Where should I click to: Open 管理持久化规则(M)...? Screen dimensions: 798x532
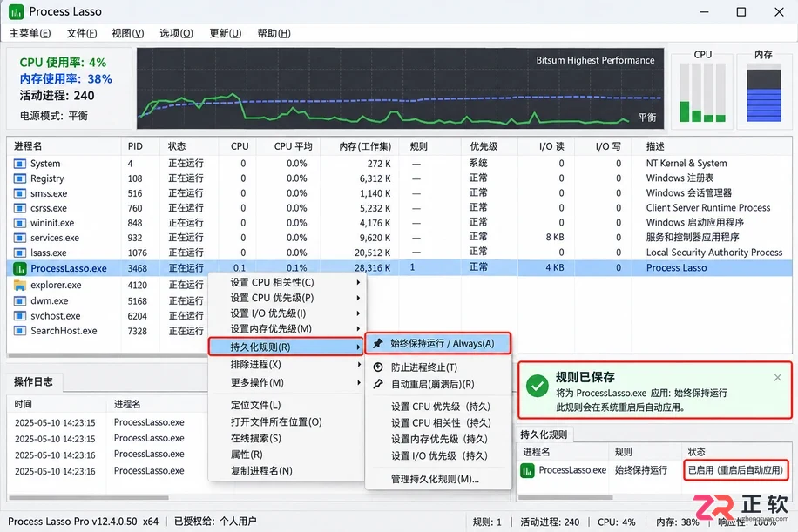tap(435, 479)
